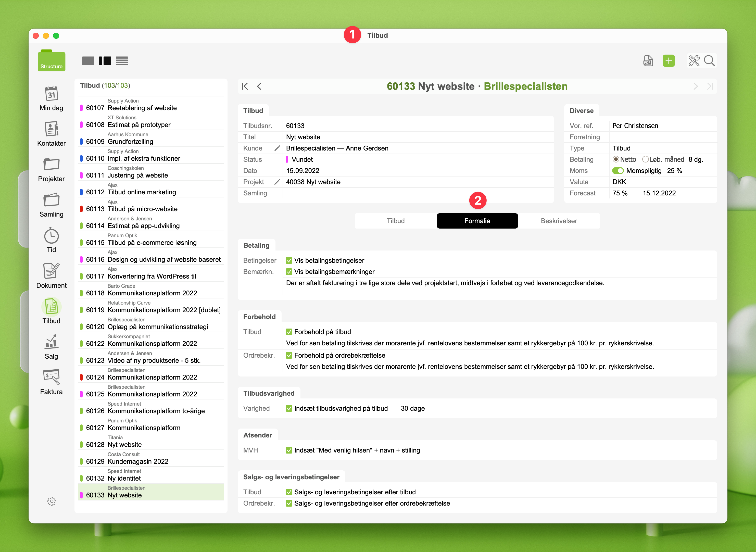Switch to the Tilbud tab
Image resolution: width=756 pixels, height=552 pixels.
(x=395, y=221)
